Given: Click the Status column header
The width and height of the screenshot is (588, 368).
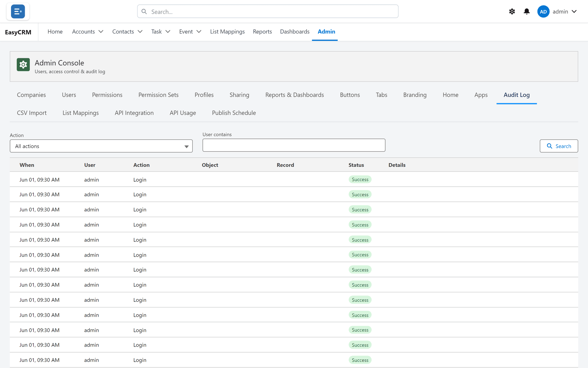Looking at the screenshot, I should [356, 165].
